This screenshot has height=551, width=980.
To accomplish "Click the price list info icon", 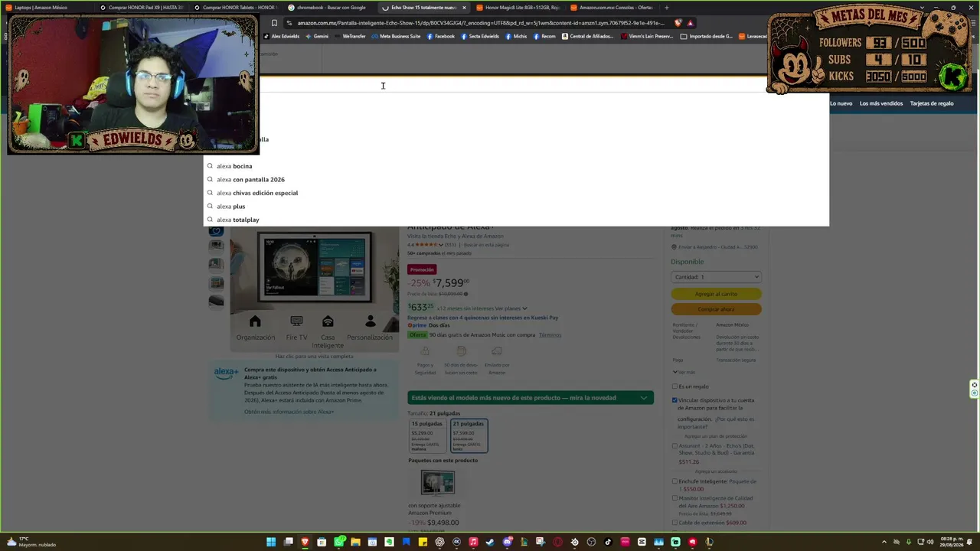I will pyautogui.click(x=465, y=294).
